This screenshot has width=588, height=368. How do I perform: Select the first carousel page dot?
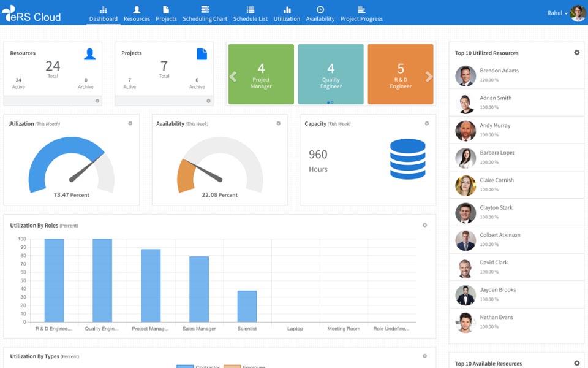pos(328,102)
